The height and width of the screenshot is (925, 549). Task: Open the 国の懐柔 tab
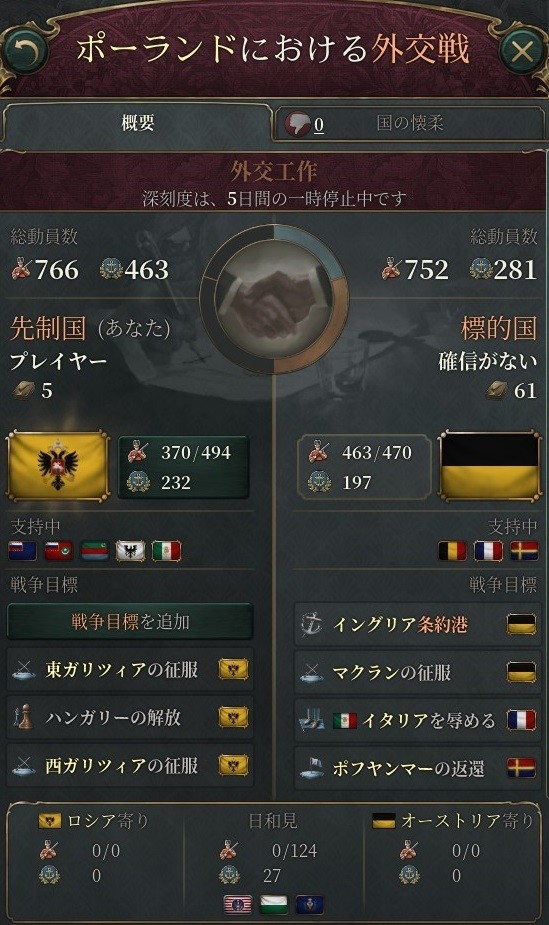[409, 123]
